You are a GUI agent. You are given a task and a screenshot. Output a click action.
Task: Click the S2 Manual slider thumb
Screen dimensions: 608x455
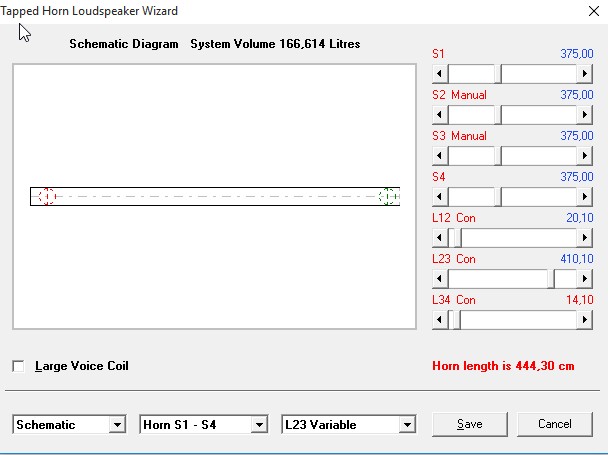(x=498, y=115)
